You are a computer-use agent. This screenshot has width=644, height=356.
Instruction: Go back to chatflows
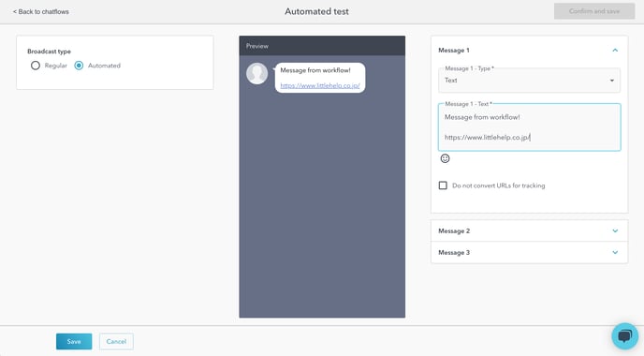click(x=40, y=11)
